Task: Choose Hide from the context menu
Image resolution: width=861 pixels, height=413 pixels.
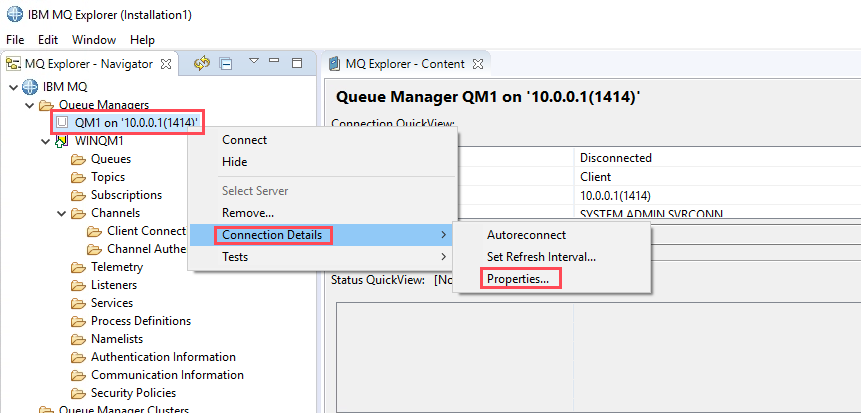Action: point(234,162)
